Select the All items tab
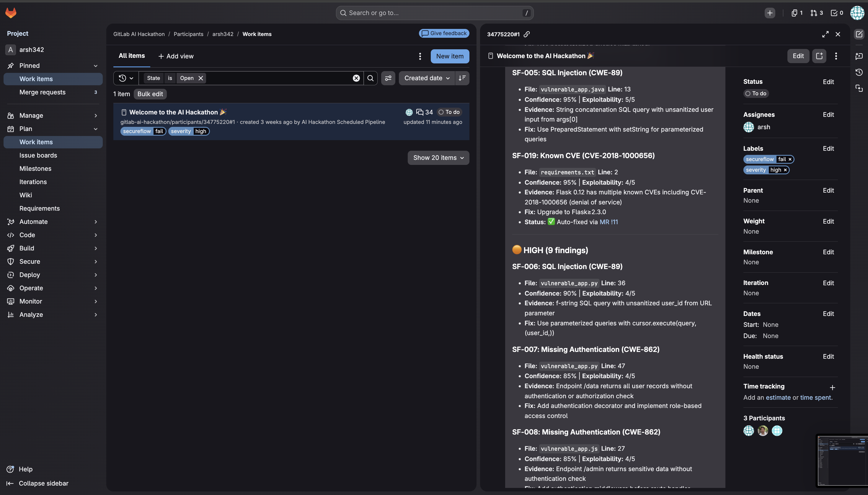 [x=132, y=56]
